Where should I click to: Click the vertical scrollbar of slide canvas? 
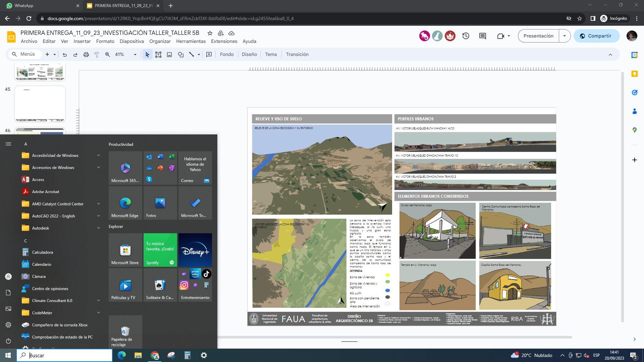click(x=622, y=197)
